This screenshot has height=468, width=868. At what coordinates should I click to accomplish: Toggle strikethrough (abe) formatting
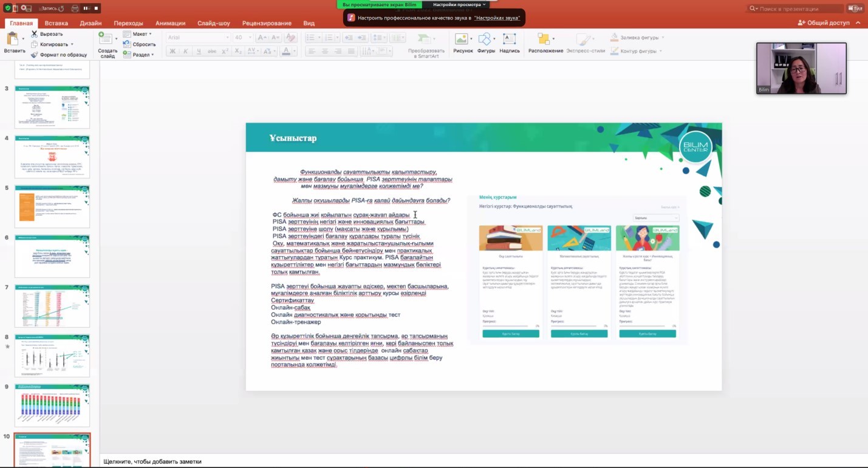tap(212, 52)
